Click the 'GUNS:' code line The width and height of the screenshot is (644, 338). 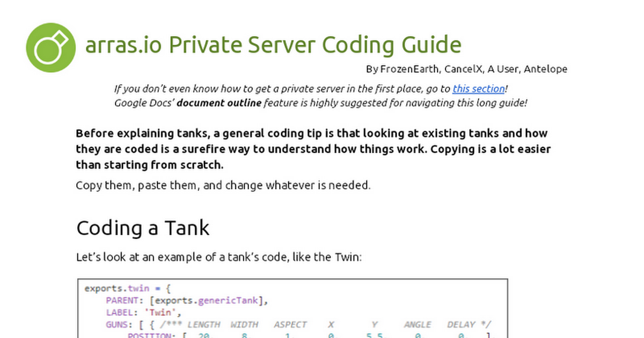[x=298, y=325]
